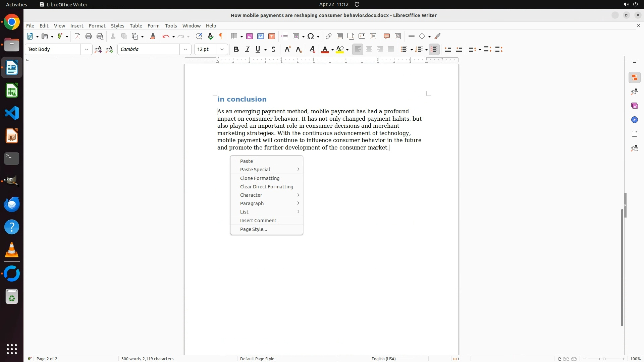Screen dimensions: 644x362
Task: Click the Insert Comment toolbar icon
Action: (387, 36)
